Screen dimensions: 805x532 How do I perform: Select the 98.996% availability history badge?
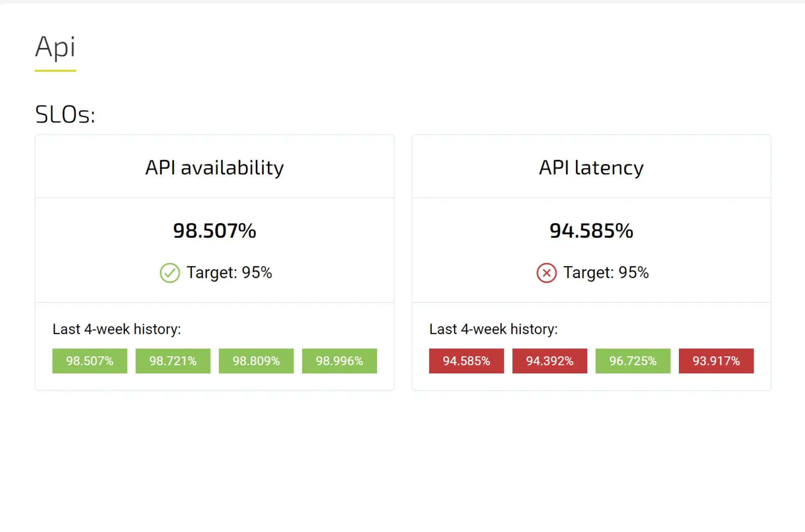pos(340,361)
